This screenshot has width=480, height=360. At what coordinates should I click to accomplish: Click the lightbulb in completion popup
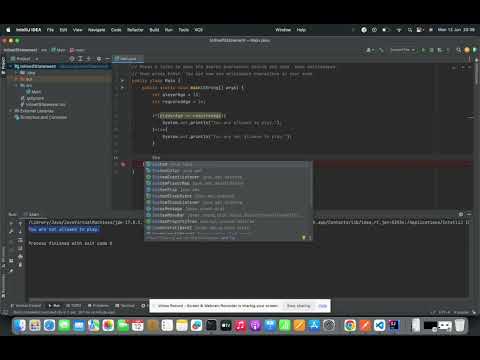pyautogui.click(x=304, y=238)
